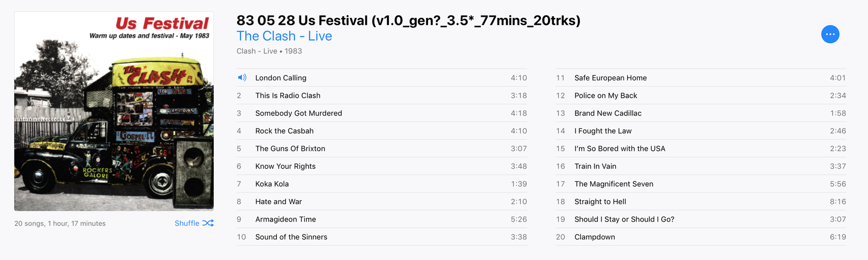Select the track Know Your Rights
The image size is (868, 260).
coord(285,166)
